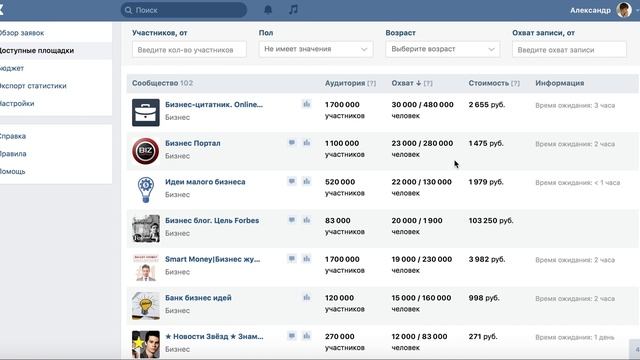Open Новости Звёзд community avatar
Viewport: 640px width, 360px height.
[x=146, y=344]
